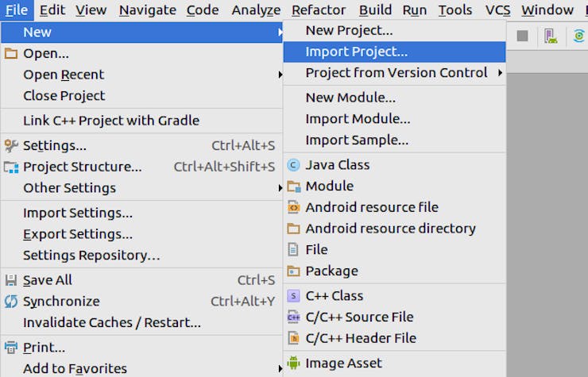The image size is (588, 377).
Task: Click the Synchronize icon in File menu
Action: [11, 302]
